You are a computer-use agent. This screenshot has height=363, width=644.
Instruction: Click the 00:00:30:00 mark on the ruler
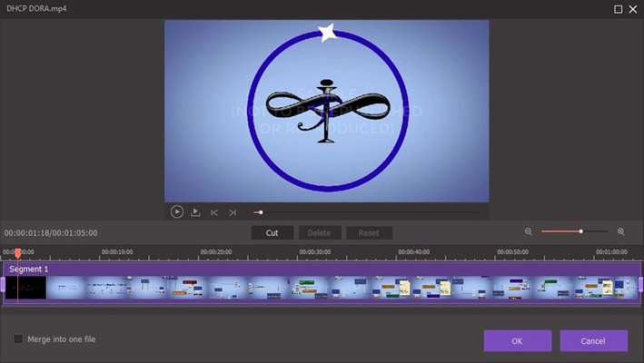pyautogui.click(x=315, y=252)
